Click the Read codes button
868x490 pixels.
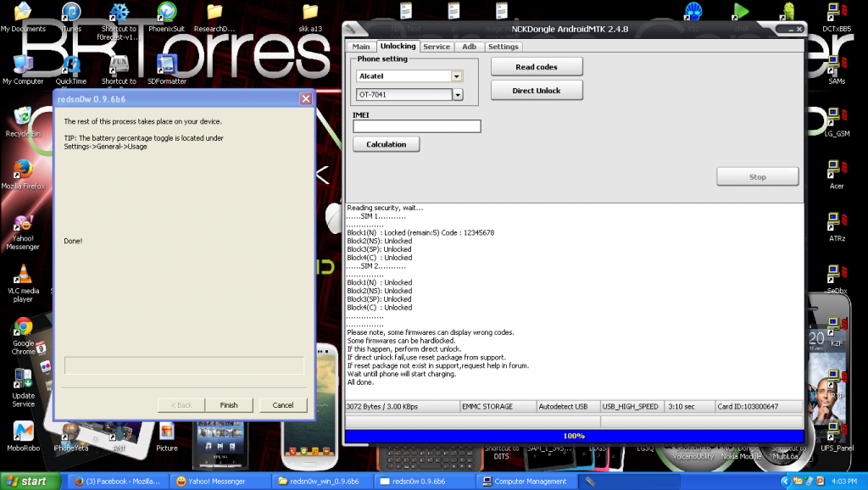pos(537,67)
